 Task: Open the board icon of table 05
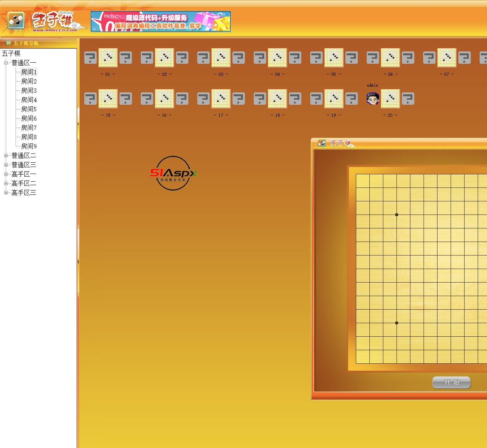point(333,58)
